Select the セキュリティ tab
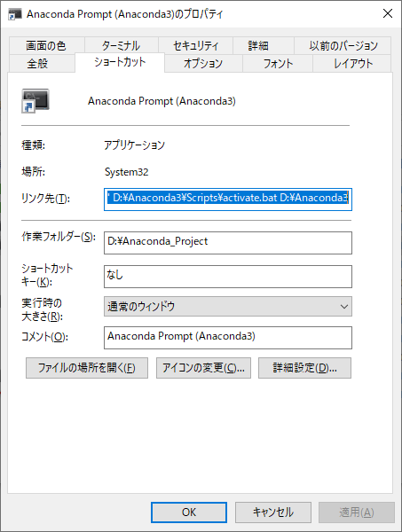Viewport: 402px width, 532px height. click(x=195, y=45)
